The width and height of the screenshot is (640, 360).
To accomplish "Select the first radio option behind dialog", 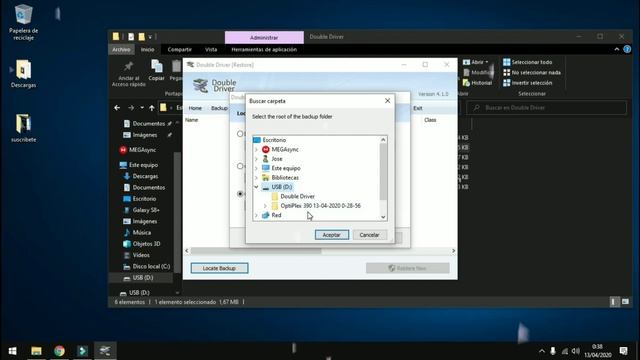I will [x=240, y=134].
